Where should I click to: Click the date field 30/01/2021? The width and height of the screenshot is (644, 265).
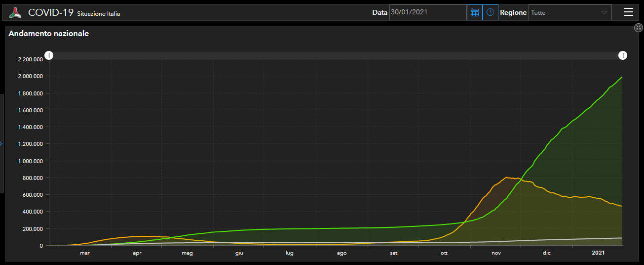(x=427, y=12)
